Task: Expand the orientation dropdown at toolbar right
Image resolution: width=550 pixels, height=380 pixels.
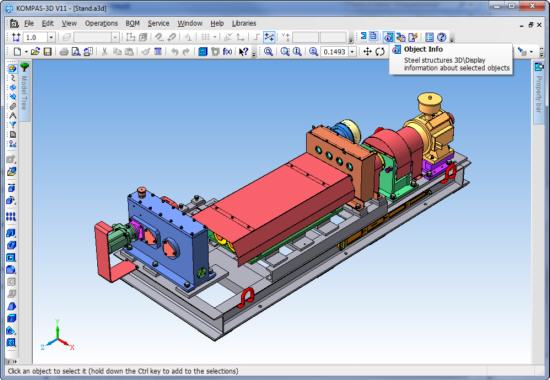Action: point(531,52)
